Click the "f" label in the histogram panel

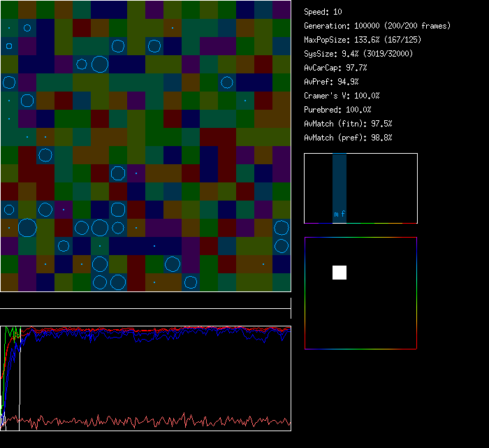click(x=343, y=214)
